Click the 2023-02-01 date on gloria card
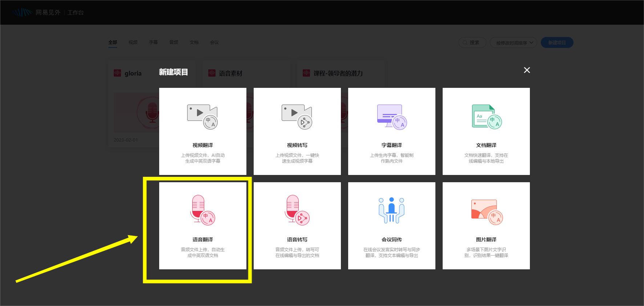The height and width of the screenshot is (306, 644). coord(126,140)
